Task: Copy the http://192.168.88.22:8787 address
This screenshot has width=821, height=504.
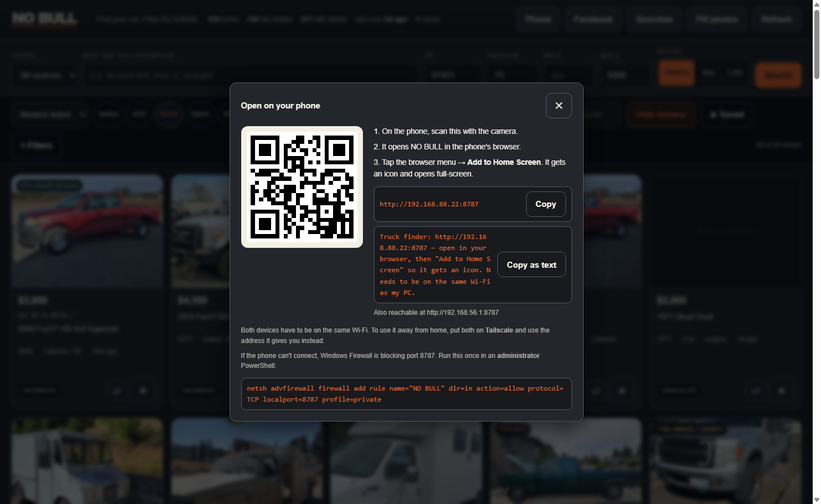Action: (545, 204)
